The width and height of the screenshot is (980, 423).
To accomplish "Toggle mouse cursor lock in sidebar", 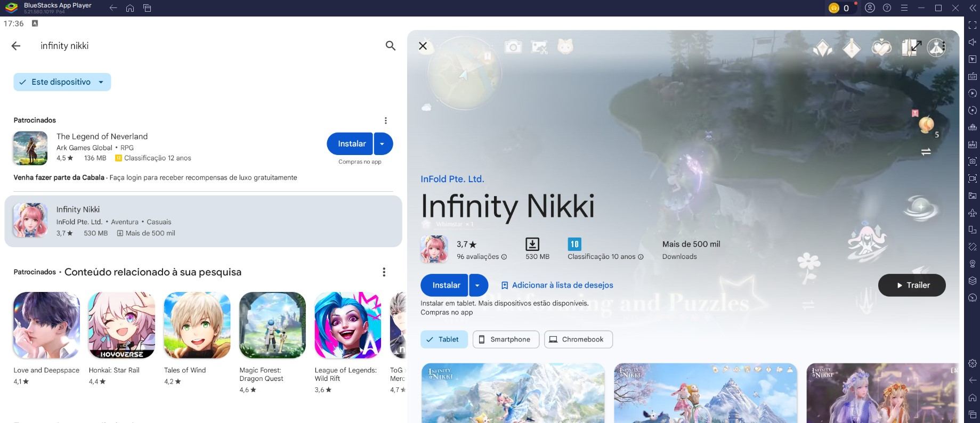I will (x=973, y=59).
